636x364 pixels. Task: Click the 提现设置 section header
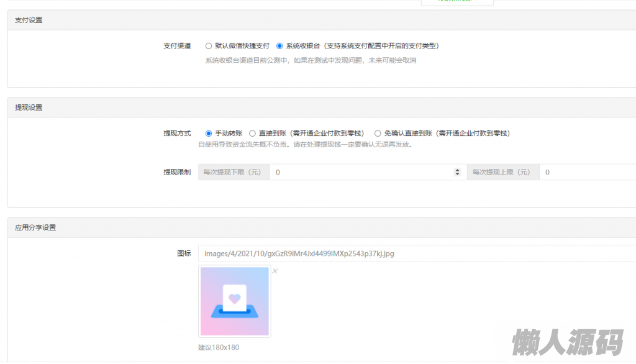pos(29,107)
